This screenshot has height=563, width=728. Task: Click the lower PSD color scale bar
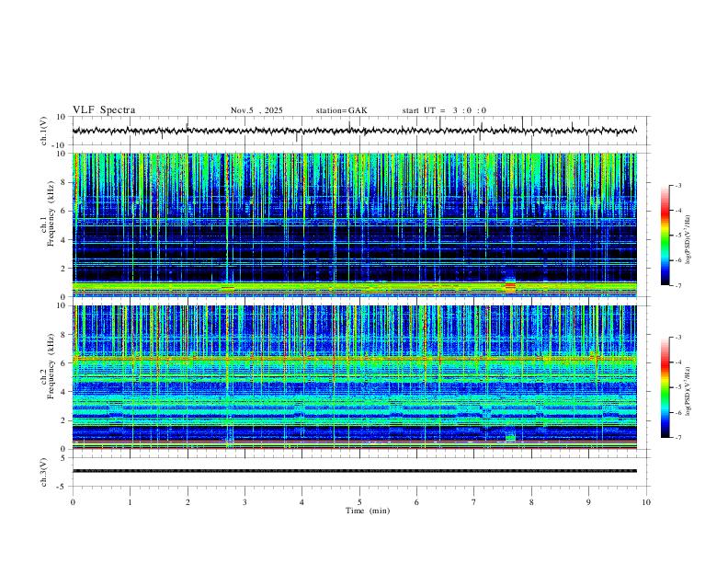[665, 387]
